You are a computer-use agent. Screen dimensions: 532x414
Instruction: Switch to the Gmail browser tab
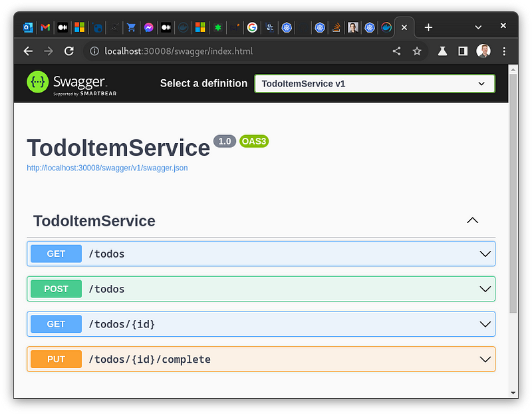pos(45,27)
